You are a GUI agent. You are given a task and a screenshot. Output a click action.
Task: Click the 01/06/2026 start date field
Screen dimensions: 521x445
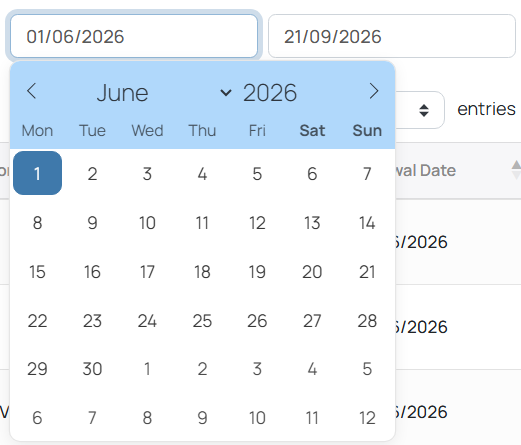tap(134, 36)
